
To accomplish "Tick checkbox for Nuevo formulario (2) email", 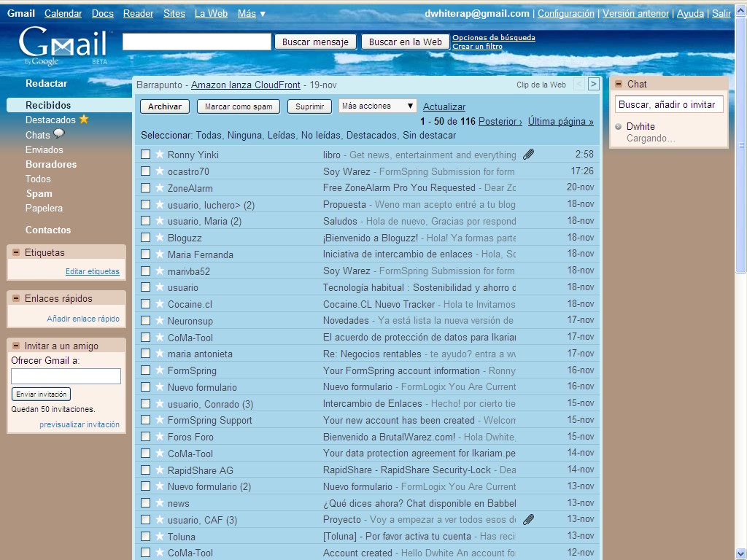I will click(146, 486).
